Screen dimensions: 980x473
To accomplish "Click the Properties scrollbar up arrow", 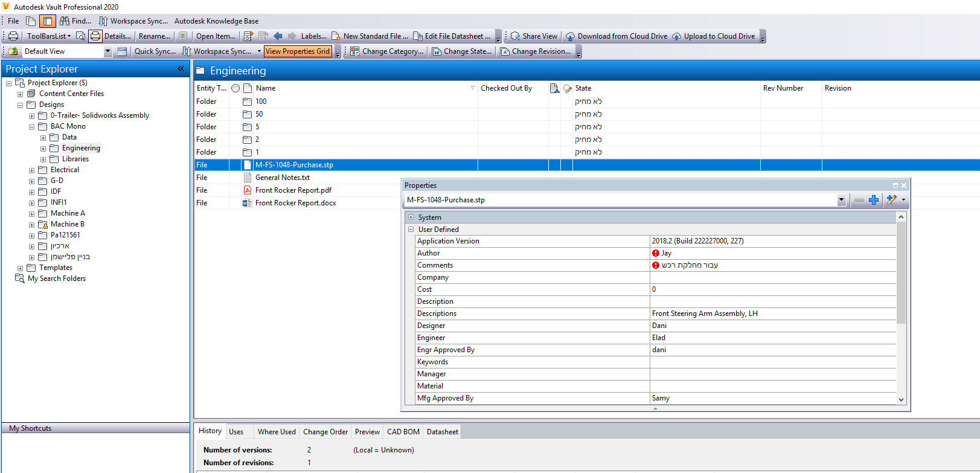I will [x=901, y=217].
